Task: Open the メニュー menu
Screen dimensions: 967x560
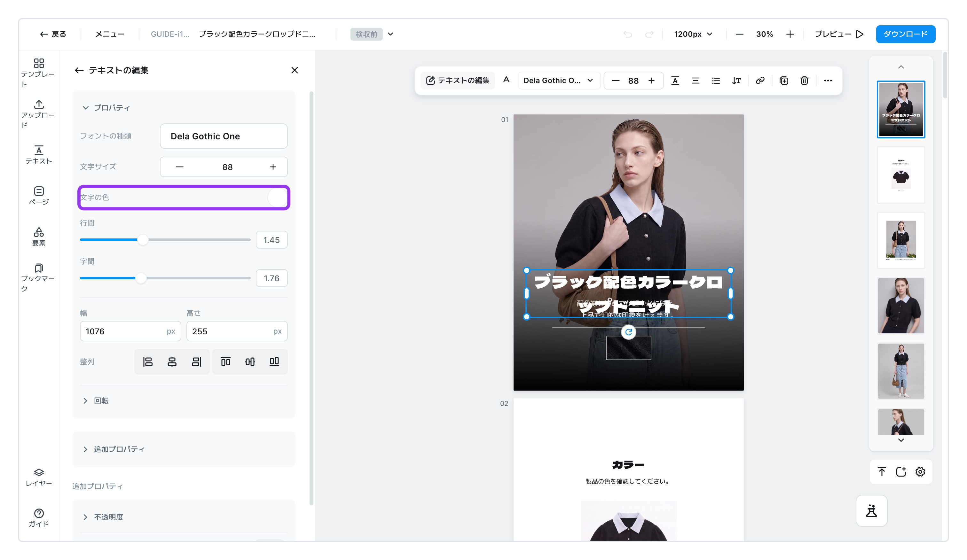Action: (109, 34)
